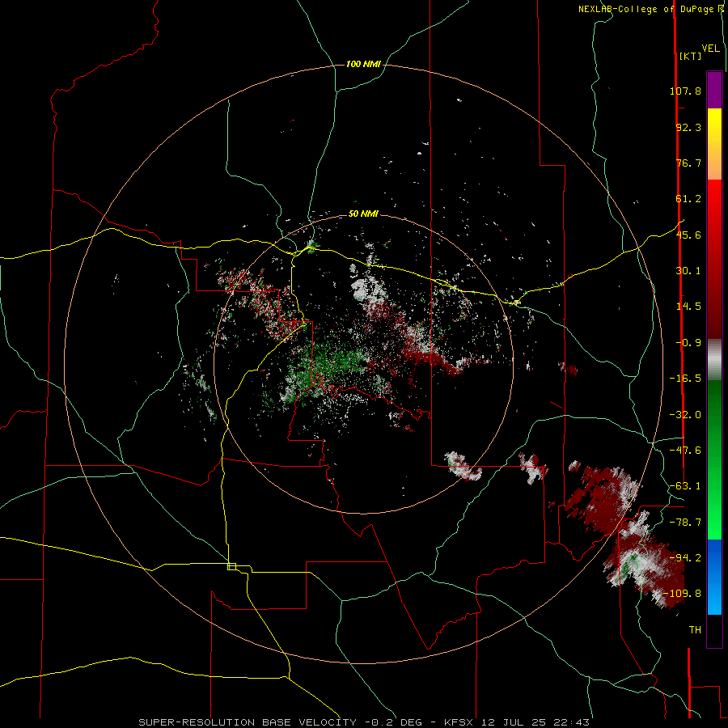This screenshot has width=728, height=728.
Task: Click the 61.2 scale value
Action: (688, 199)
